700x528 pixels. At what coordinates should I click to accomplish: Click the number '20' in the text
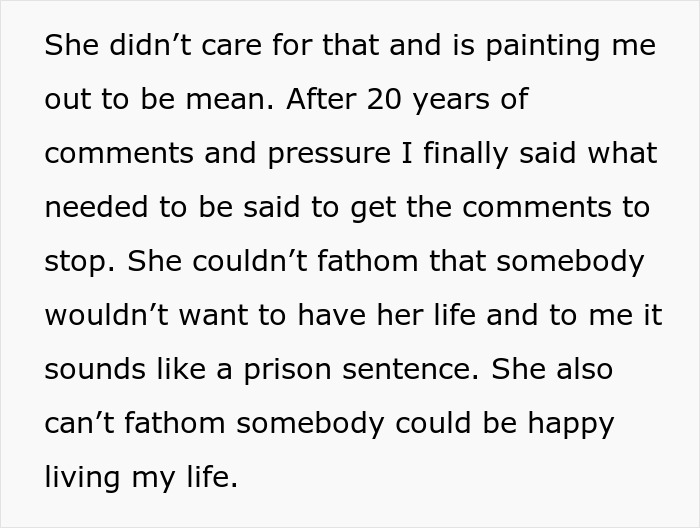(384, 99)
